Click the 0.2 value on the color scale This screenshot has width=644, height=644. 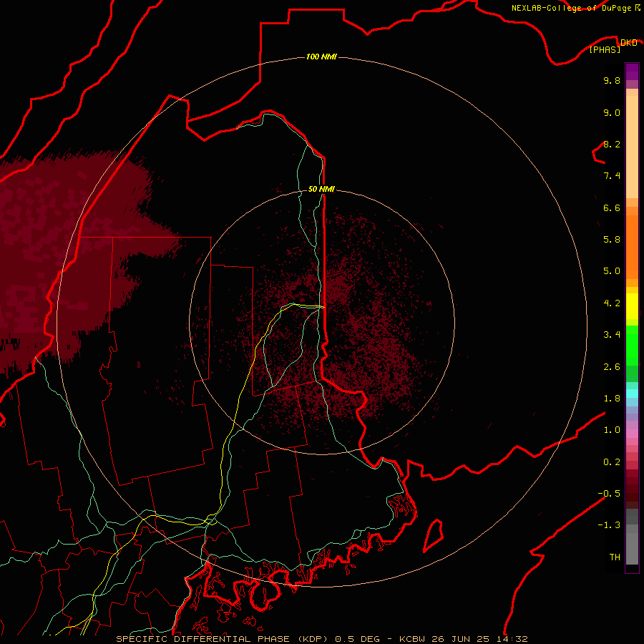click(612, 462)
